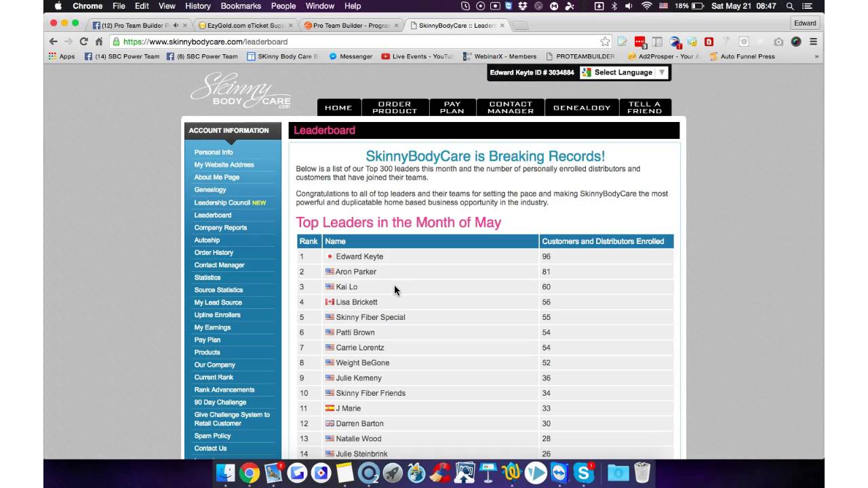
Task: Open Chrome from the dock
Action: click(x=249, y=472)
